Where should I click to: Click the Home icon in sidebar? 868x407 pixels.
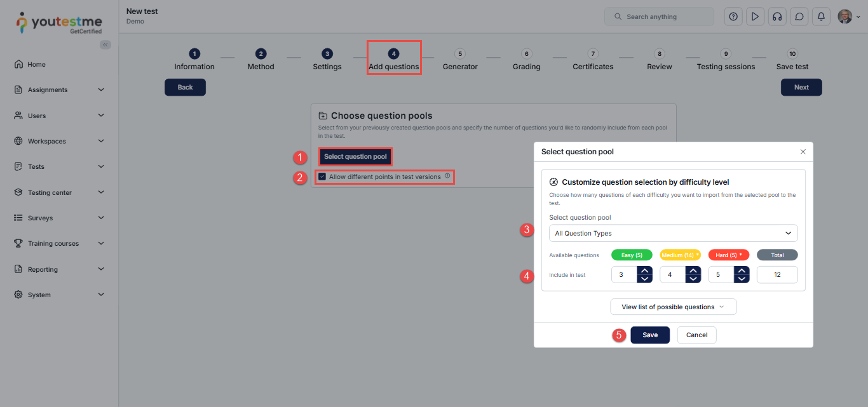18,64
